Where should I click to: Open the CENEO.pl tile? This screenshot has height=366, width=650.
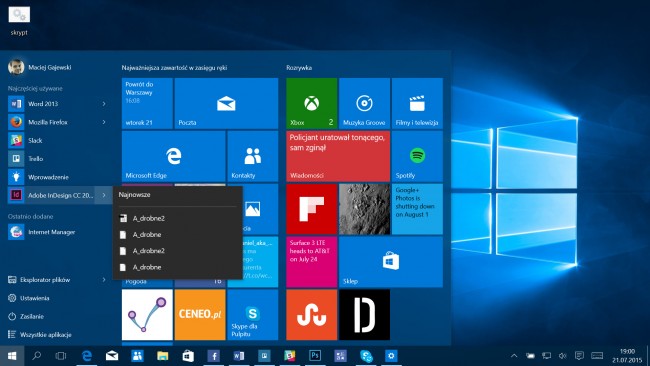200,315
